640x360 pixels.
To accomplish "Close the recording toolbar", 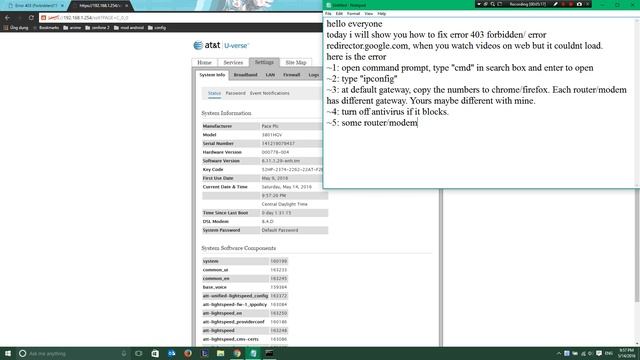I will [588, 4].
